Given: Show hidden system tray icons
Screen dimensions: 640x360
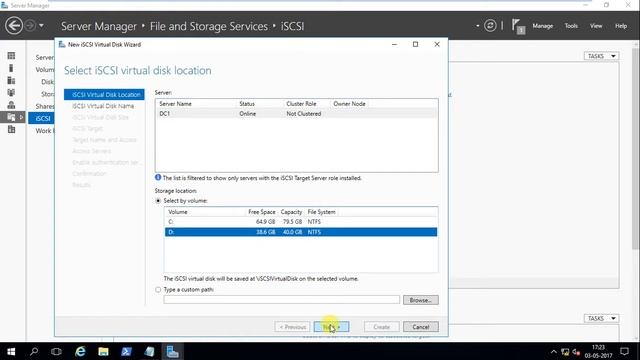Looking at the screenshot, I should pos(553,351).
